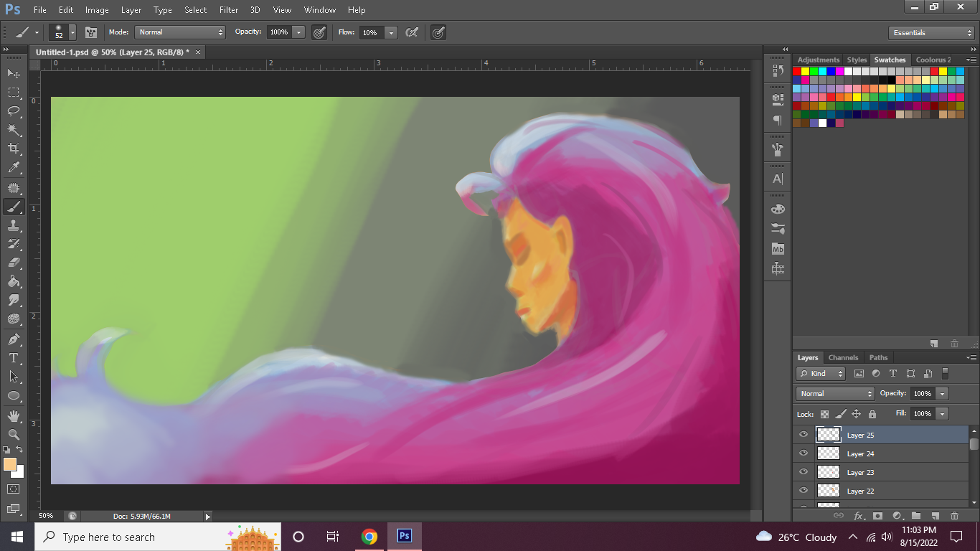The width and height of the screenshot is (980, 551).
Task: Open the tool preset picker arrow
Action: pos(37,32)
